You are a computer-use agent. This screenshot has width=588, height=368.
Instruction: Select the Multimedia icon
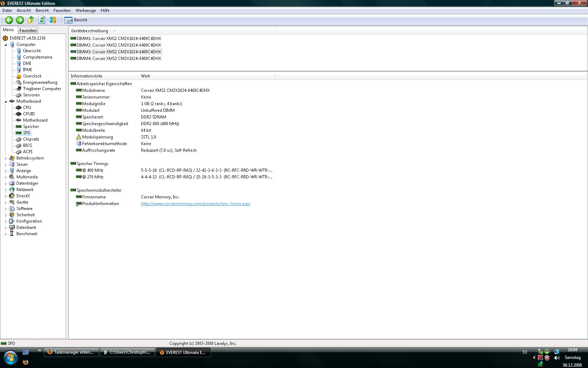[x=12, y=177]
